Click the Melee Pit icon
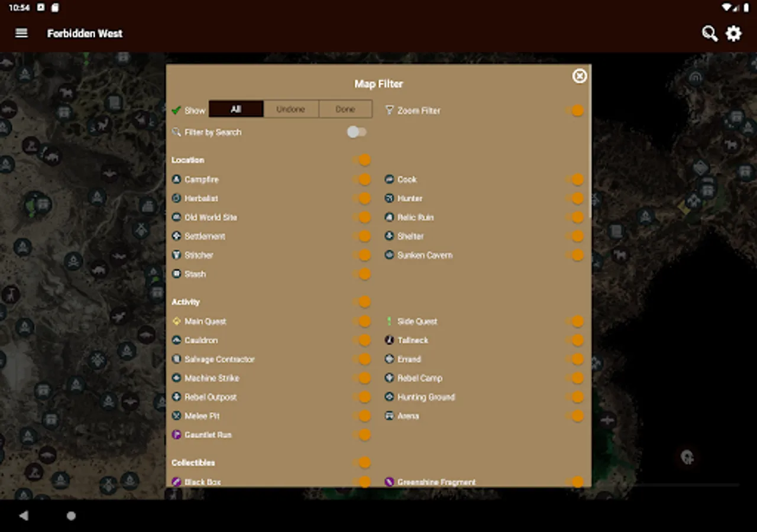 click(176, 416)
